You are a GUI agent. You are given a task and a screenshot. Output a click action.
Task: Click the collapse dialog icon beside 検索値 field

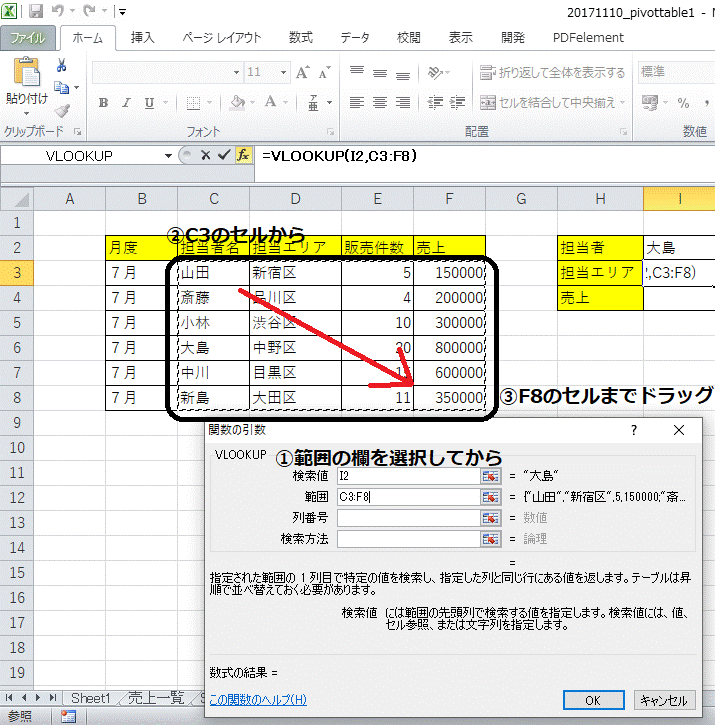490,476
